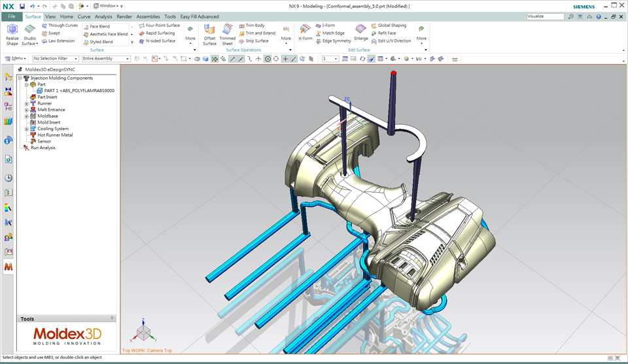Click the Save icon in the title bar

click(x=22, y=6)
